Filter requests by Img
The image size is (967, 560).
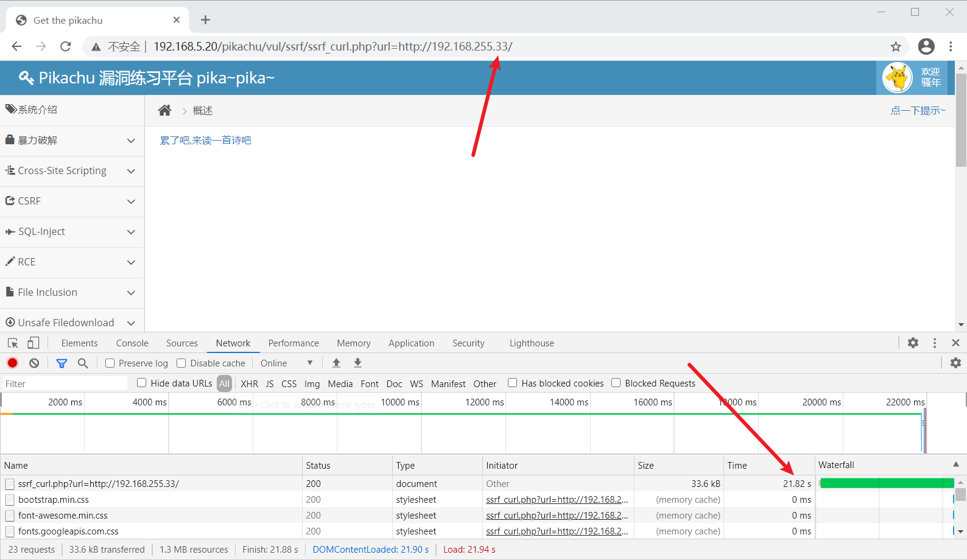pos(312,383)
